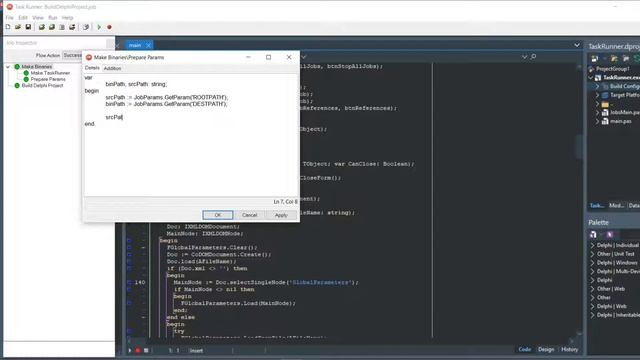Expand the Other | Web palette category
Screen dimensions: 640x360
tap(592, 289)
